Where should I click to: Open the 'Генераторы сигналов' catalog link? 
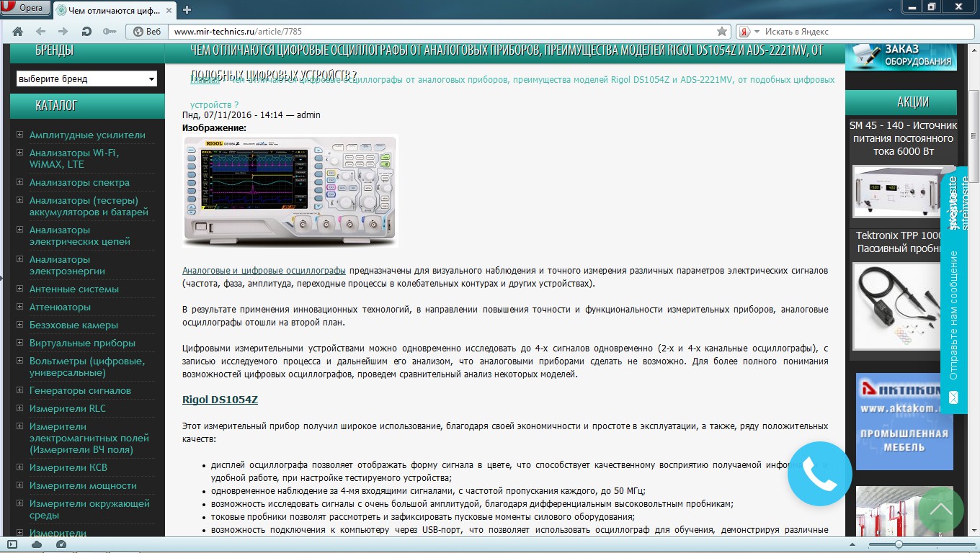[x=80, y=390]
